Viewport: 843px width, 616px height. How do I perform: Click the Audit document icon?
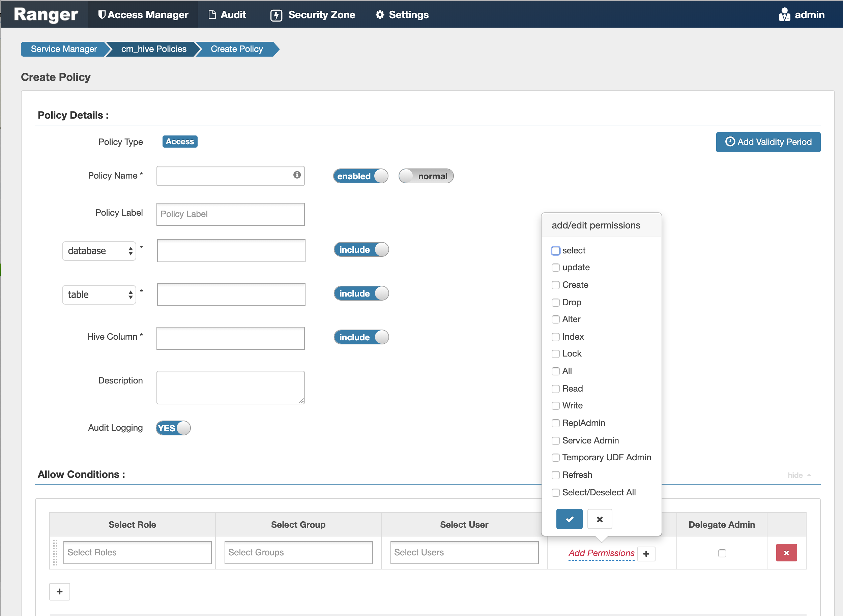(x=212, y=15)
